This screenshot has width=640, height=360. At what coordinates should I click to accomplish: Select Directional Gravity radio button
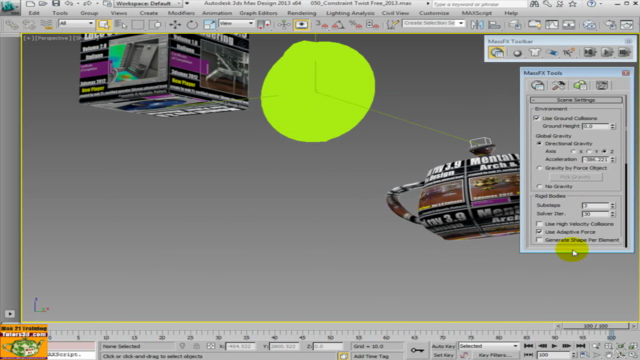tap(539, 144)
